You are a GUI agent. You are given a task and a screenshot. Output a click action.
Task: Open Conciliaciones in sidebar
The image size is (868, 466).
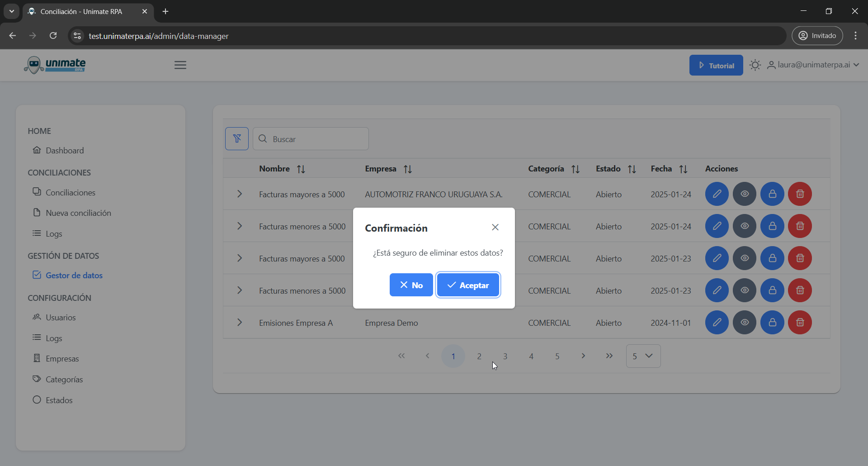(x=64, y=192)
